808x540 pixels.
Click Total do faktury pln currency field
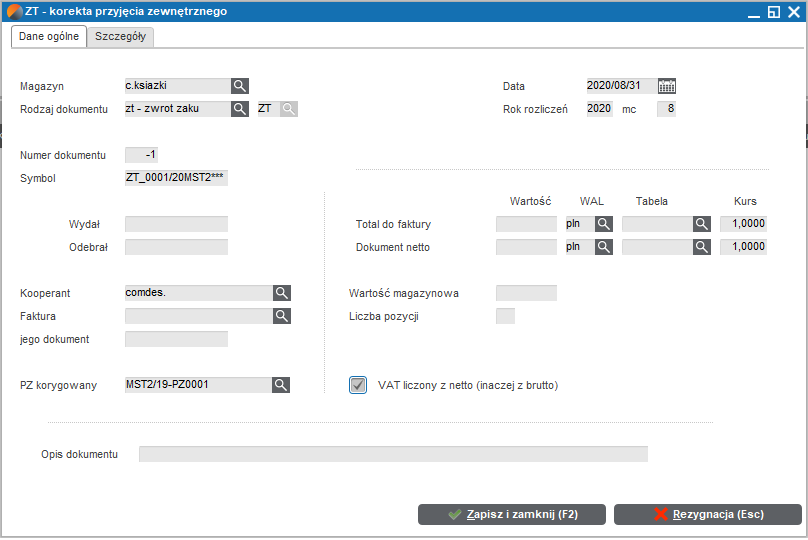[x=580, y=224]
